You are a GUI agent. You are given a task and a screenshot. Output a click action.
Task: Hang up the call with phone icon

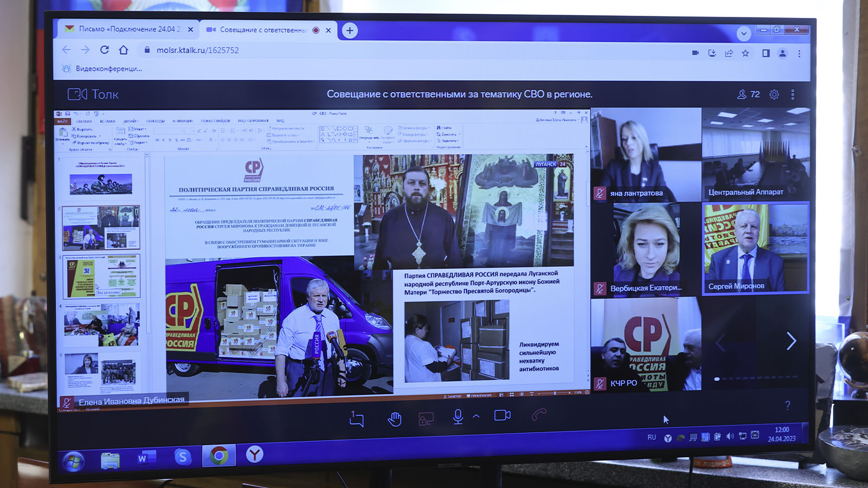539,415
